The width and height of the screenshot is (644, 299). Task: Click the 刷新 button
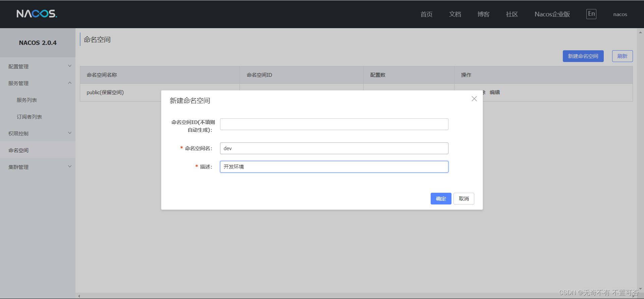click(x=622, y=56)
